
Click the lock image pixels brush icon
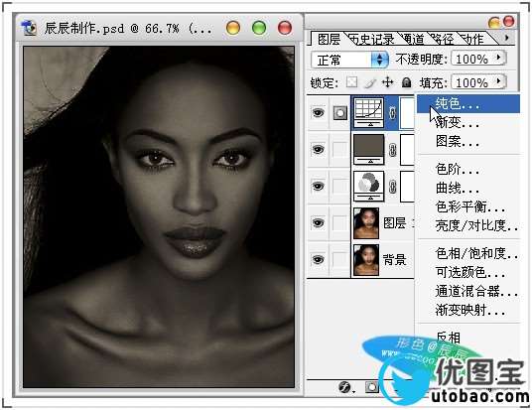pos(370,82)
